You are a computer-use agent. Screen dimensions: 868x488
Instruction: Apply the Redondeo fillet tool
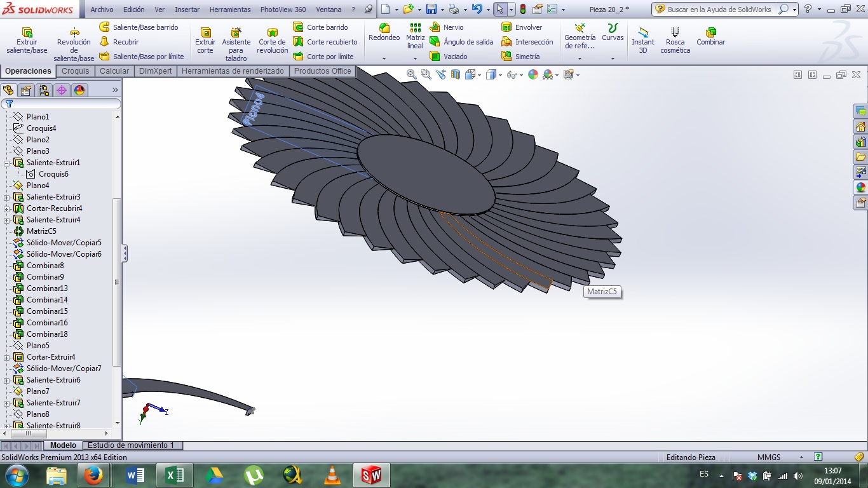[384, 32]
